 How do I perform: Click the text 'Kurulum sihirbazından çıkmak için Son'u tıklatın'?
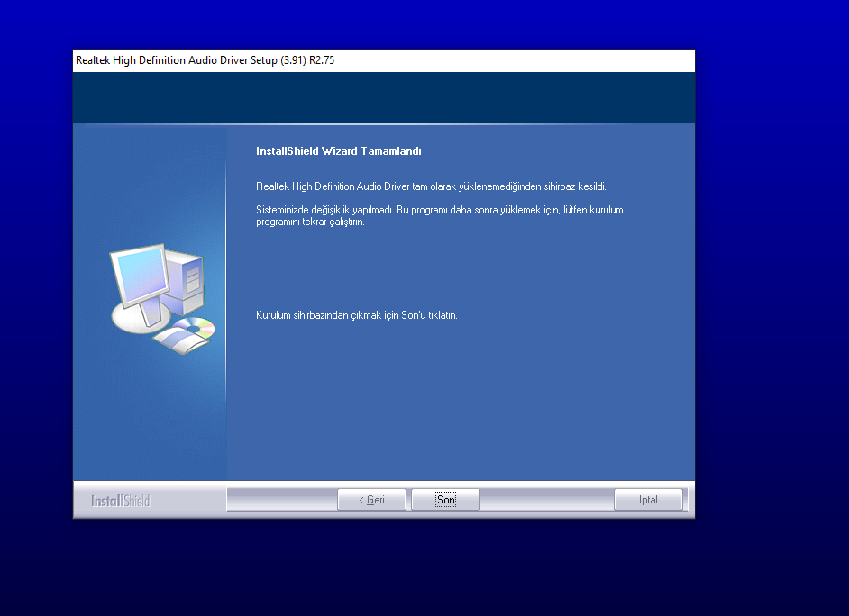(x=357, y=315)
